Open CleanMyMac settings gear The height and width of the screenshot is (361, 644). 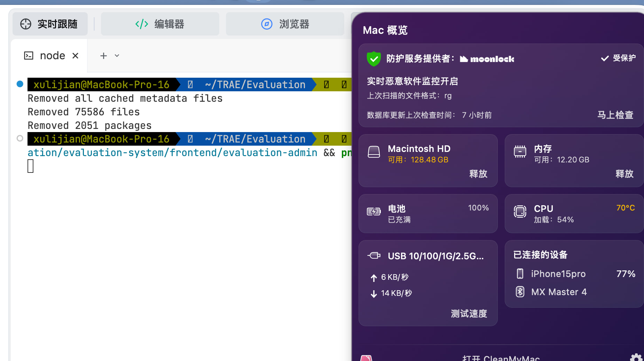pos(636,358)
